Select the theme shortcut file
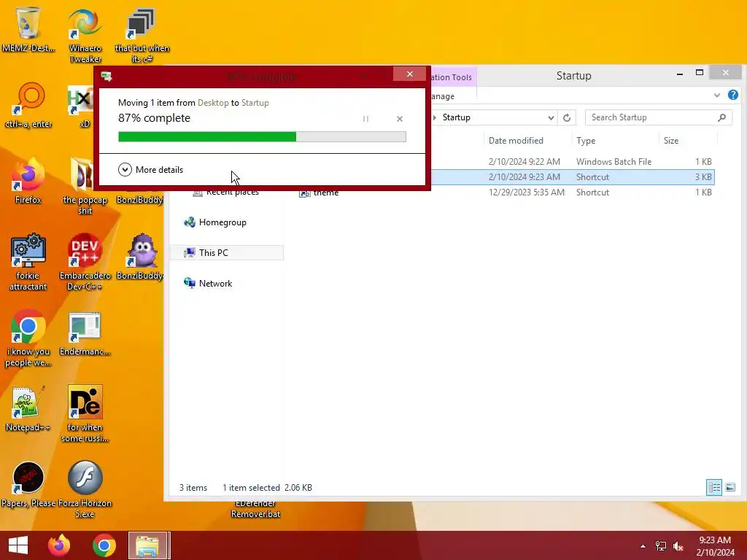Screen dimensions: 747x560 coord(320,192)
